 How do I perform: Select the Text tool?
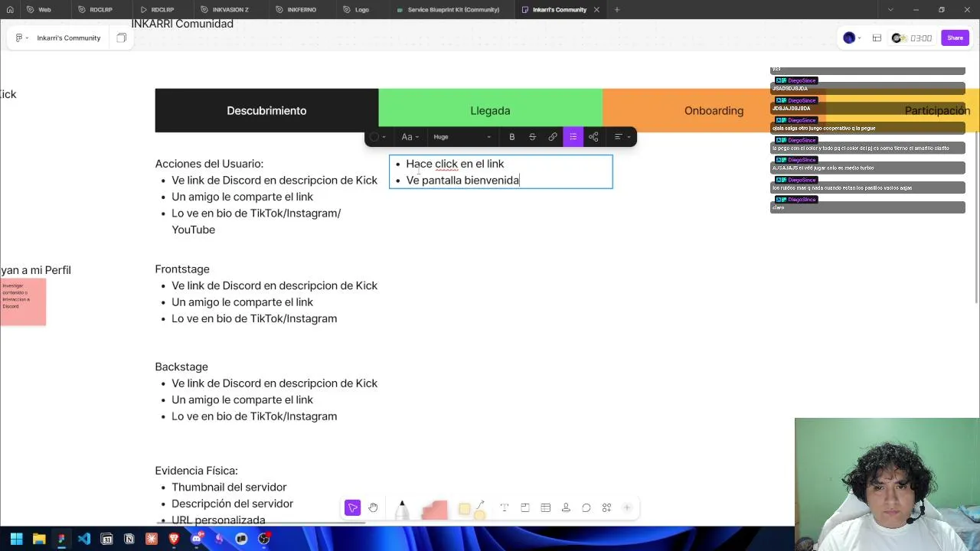[505, 508]
